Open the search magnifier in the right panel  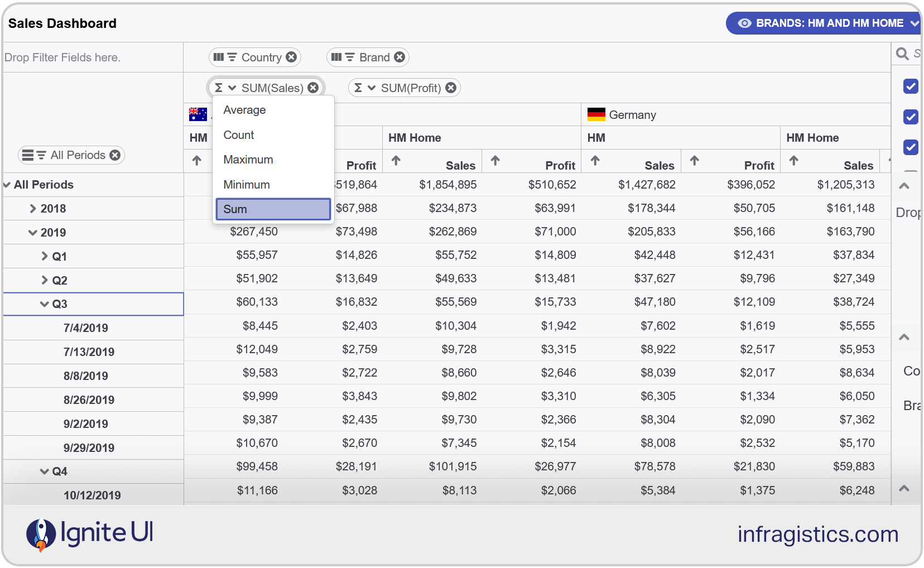(x=903, y=54)
